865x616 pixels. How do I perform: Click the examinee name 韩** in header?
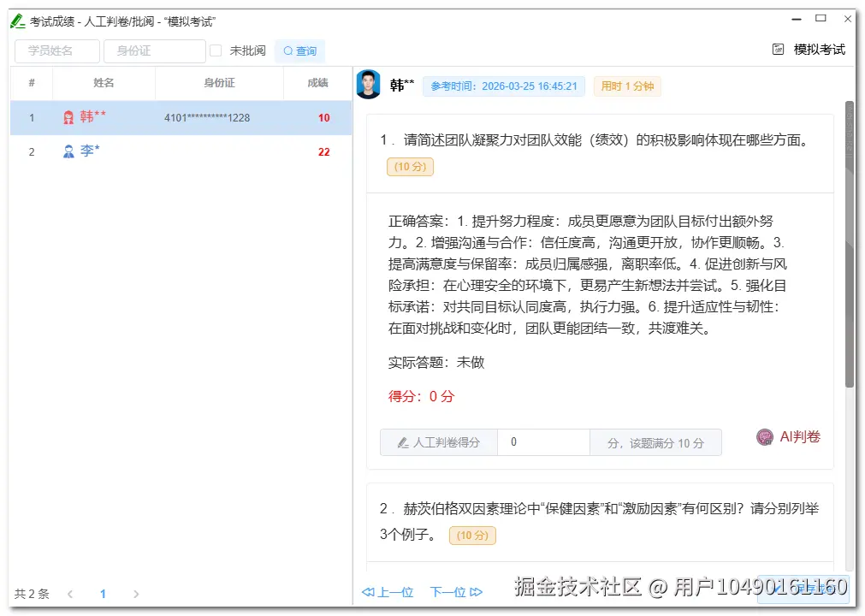pyautogui.click(x=401, y=85)
